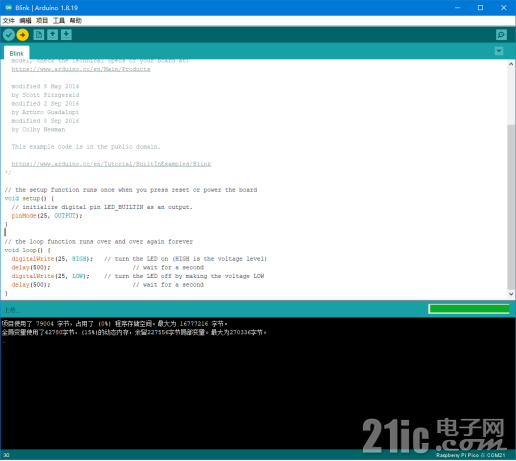Click the 'by Colby Newman' comment
This screenshot has height=461, width=516.
click(x=38, y=130)
